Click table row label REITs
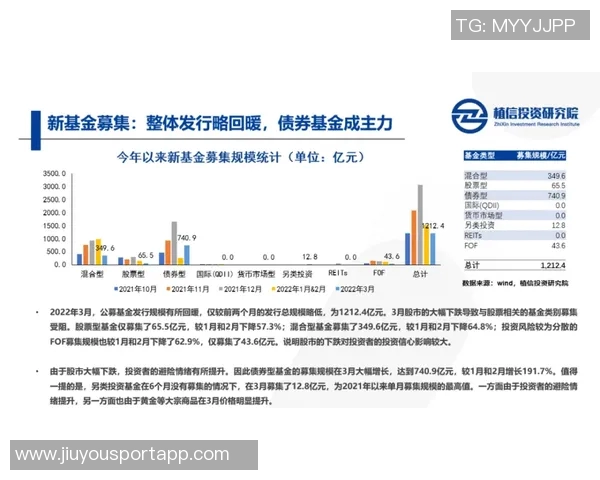 473,235
